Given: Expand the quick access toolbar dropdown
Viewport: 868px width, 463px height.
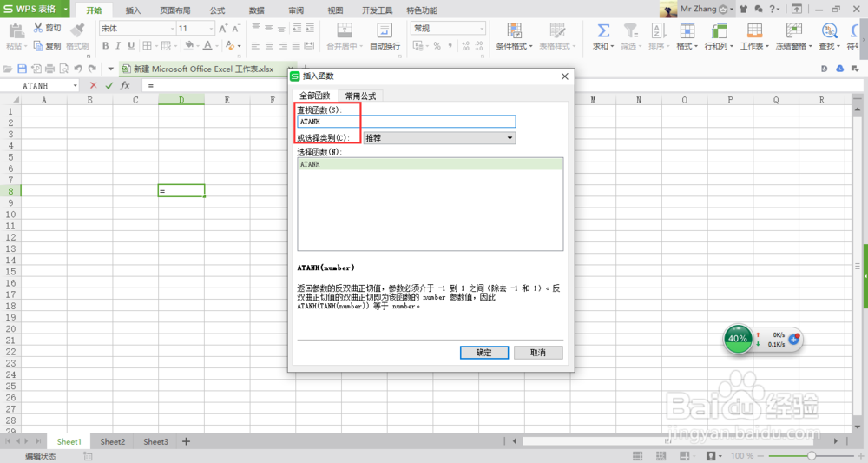Looking at the screenshot, I should pyautogui.click(x=110, y=69).
